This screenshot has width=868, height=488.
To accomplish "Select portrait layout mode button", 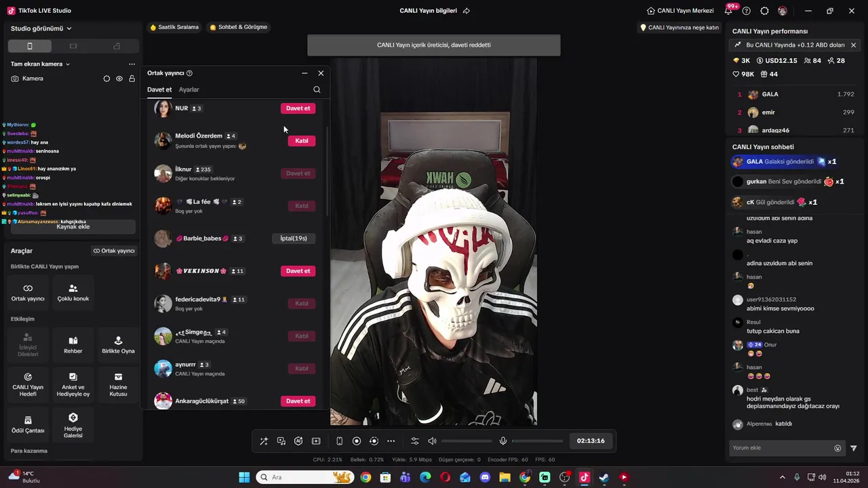I will pyautogui.click(x=29, y=46).
